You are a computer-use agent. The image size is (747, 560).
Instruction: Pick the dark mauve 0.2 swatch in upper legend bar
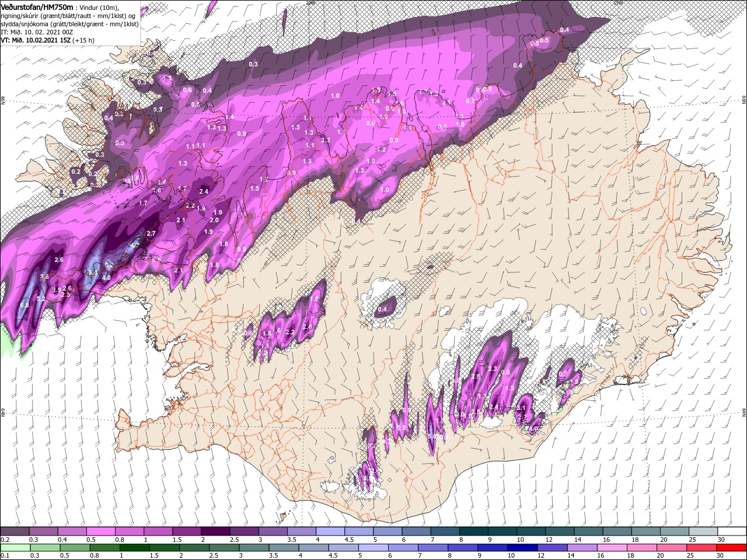(x=15, y=531)
